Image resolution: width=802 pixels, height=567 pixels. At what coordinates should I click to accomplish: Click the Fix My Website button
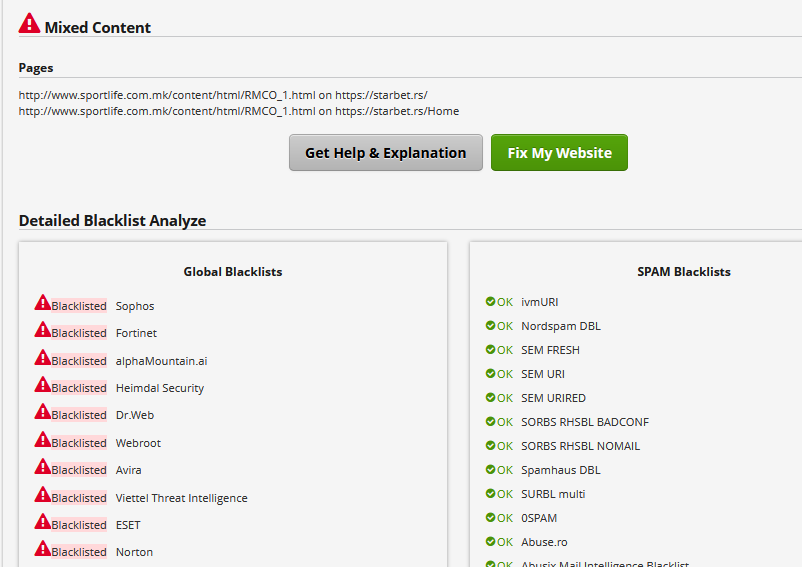click(559, 152)
